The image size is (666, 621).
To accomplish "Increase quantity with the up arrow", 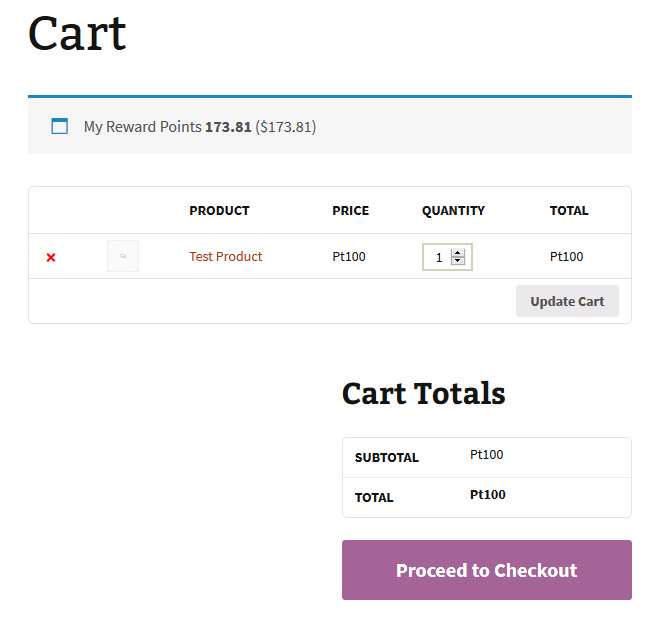I will coord(458,253).
